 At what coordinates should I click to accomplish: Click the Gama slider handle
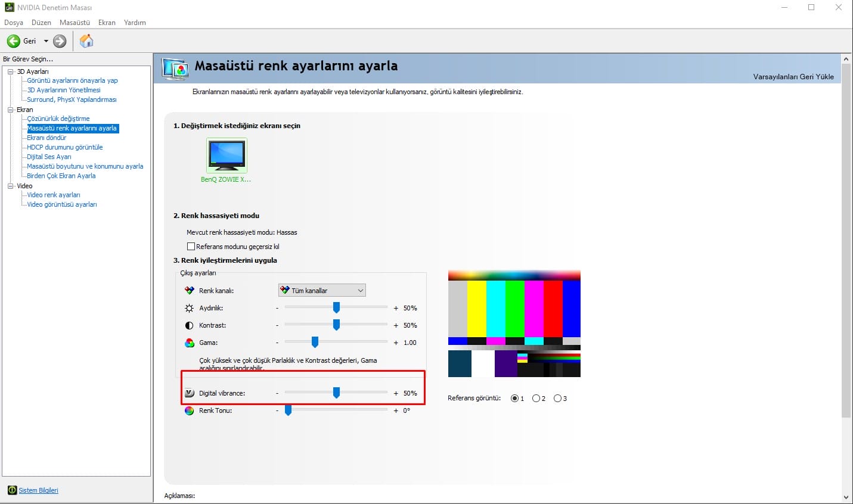coord(315,342)
